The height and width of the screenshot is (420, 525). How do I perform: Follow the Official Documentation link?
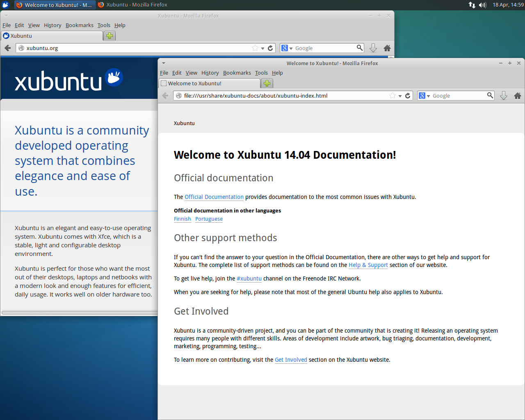pyautogui.click(x=214, y=197)
